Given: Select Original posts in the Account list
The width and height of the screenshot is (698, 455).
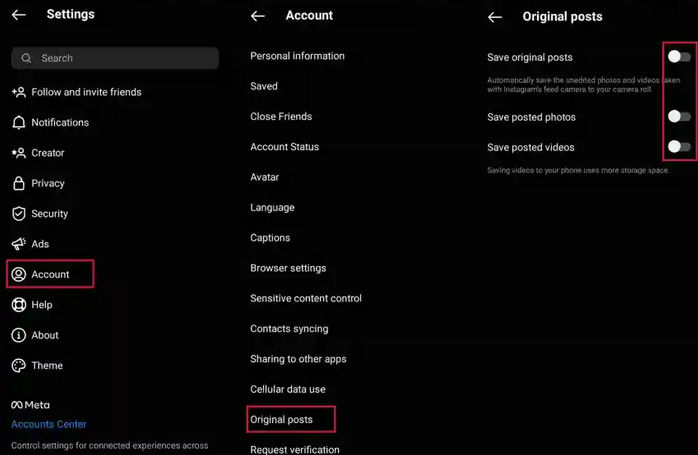Looking at the screenshot, I should [x=291, y=419].
